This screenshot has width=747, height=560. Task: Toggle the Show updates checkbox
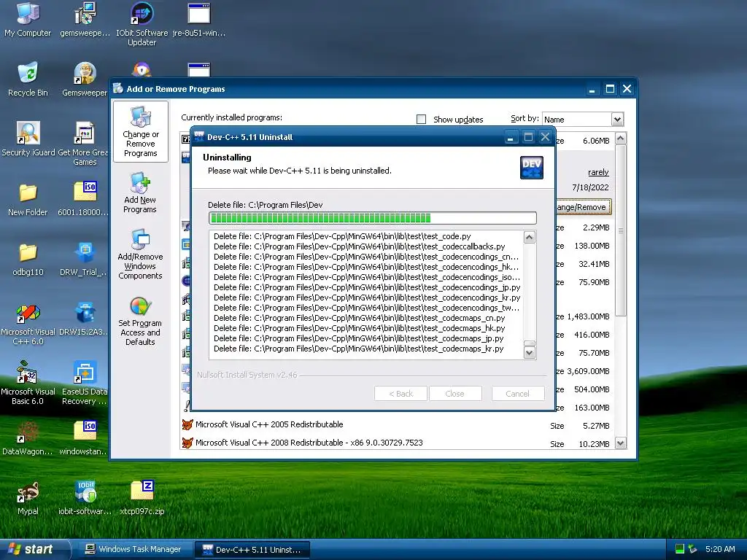click(x=421, y=119)
